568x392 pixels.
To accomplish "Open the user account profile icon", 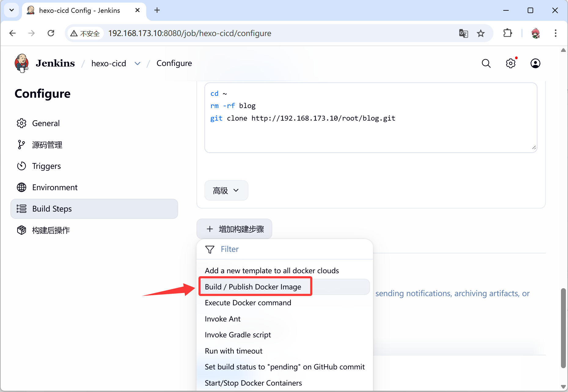I will pyautogui.click(x=535, y=63).
